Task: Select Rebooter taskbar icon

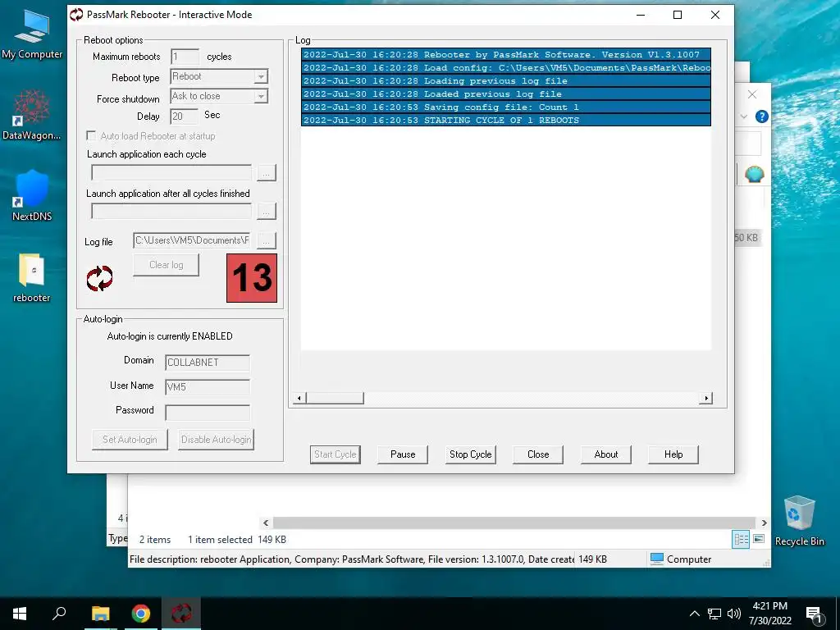Action: (181, 614)
